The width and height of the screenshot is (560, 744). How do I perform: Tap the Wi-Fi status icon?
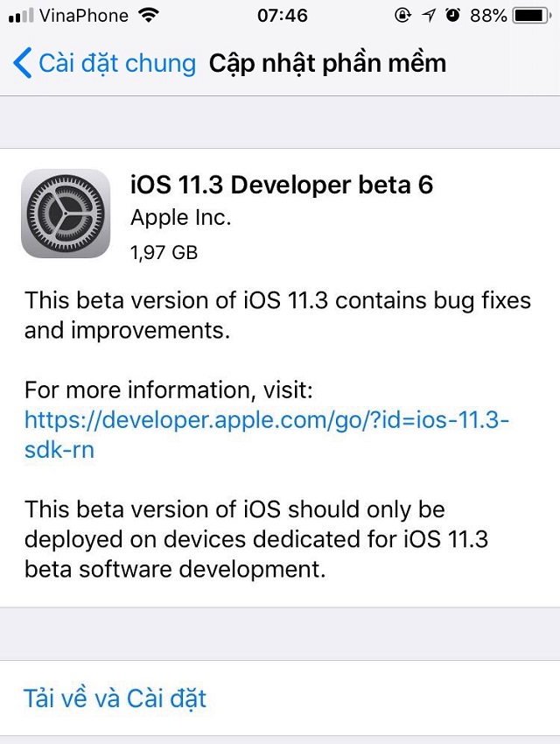(x=149, y=16)
